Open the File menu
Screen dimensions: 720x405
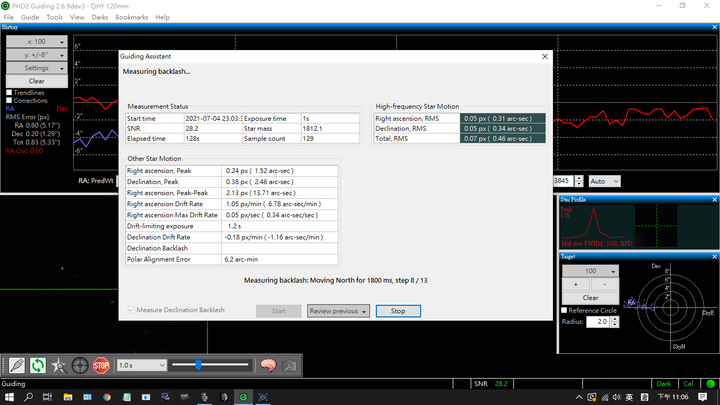point(9,17)
